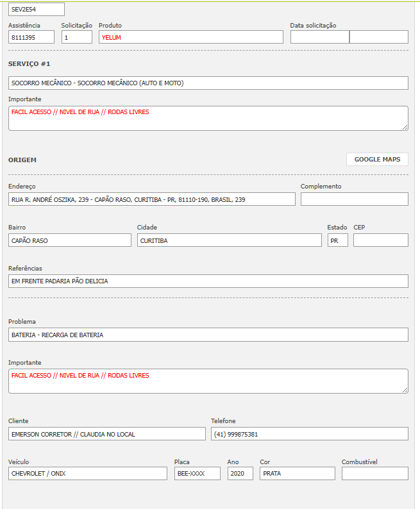The image size is (420, 509).
Task: Click the Bairro field showing Capão Raso
Action: (69, 240)
